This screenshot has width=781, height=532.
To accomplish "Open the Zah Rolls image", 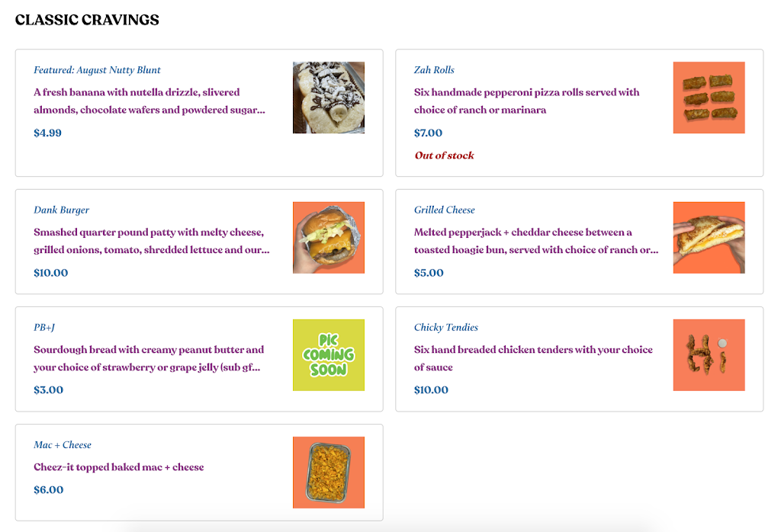I will (709, 98).
